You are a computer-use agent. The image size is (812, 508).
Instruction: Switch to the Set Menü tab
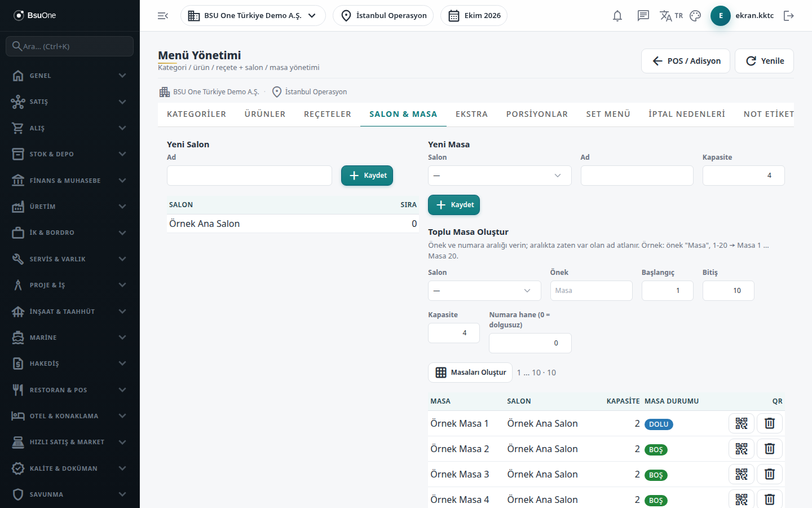pyautogui.click(x=608, y=114)
